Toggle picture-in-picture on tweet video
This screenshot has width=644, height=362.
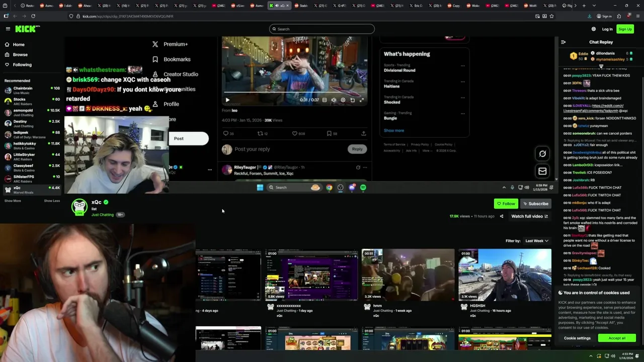pyautogui.click(x=352, y=100)
